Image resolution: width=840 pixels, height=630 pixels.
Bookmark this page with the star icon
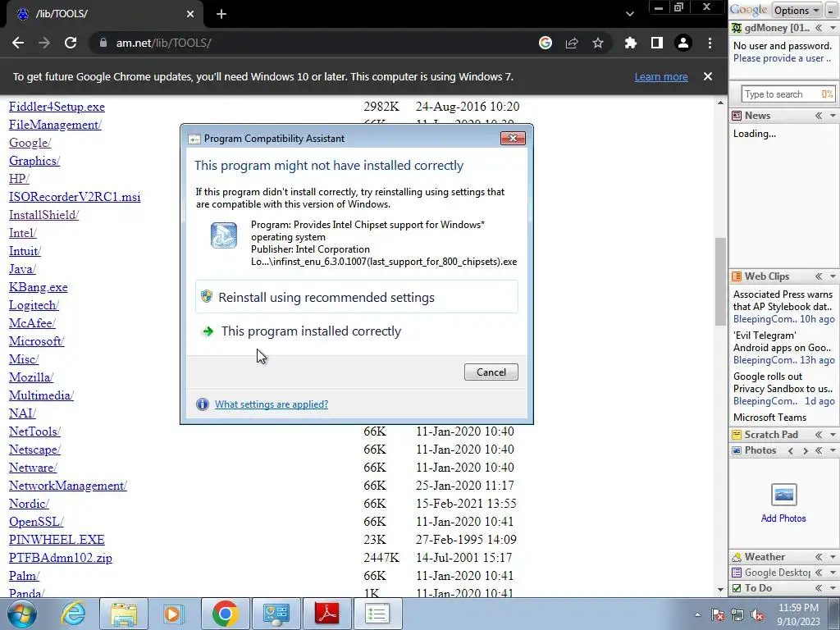tap(598, 43)
